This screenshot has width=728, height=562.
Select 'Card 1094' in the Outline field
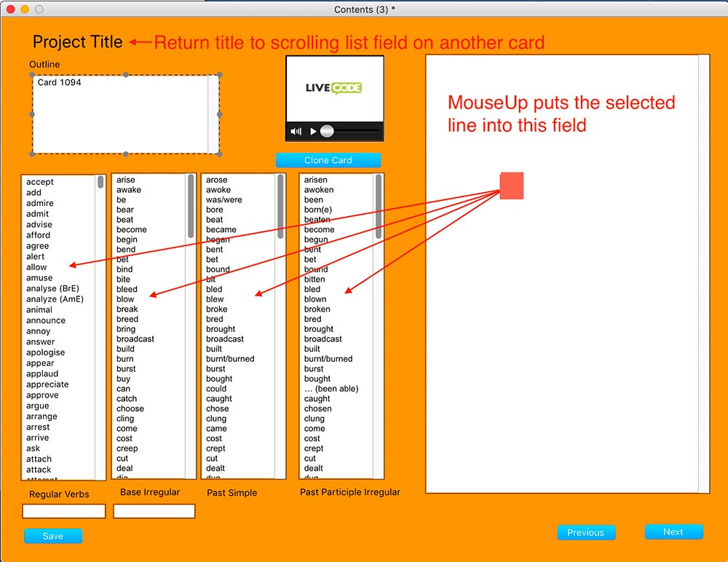(60, 82)
